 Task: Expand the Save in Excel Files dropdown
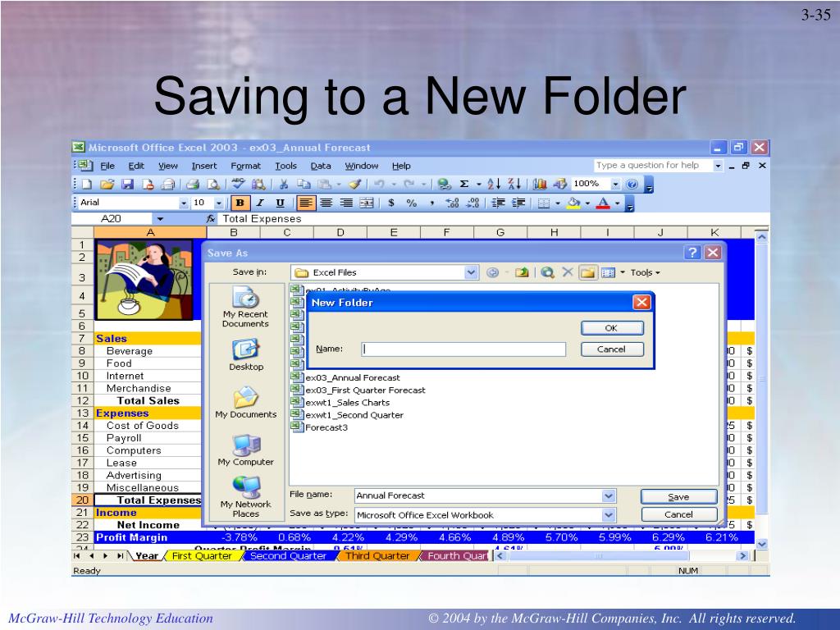point(471,272)
